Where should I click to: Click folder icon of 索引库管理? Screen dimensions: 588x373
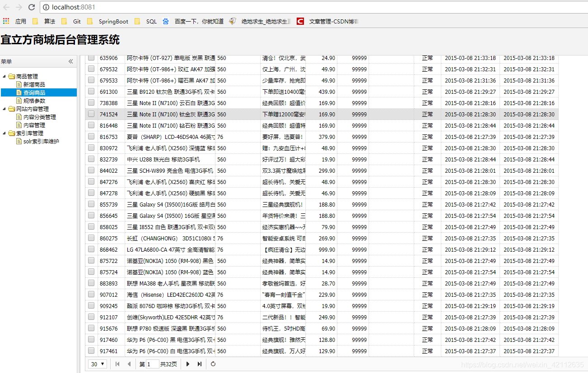12,133
